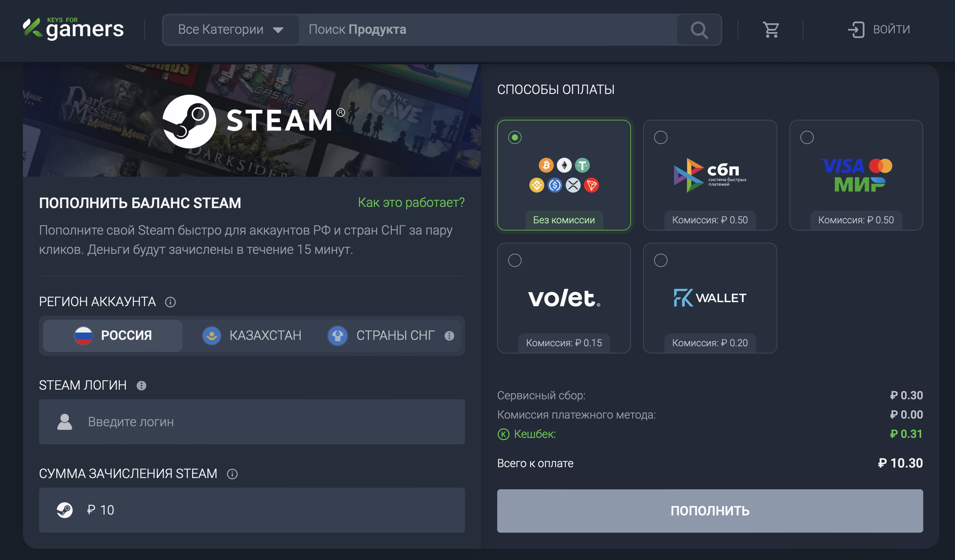955x560 pixels.
Task: Select the СБП payment radio button
Action: [661, 137]
